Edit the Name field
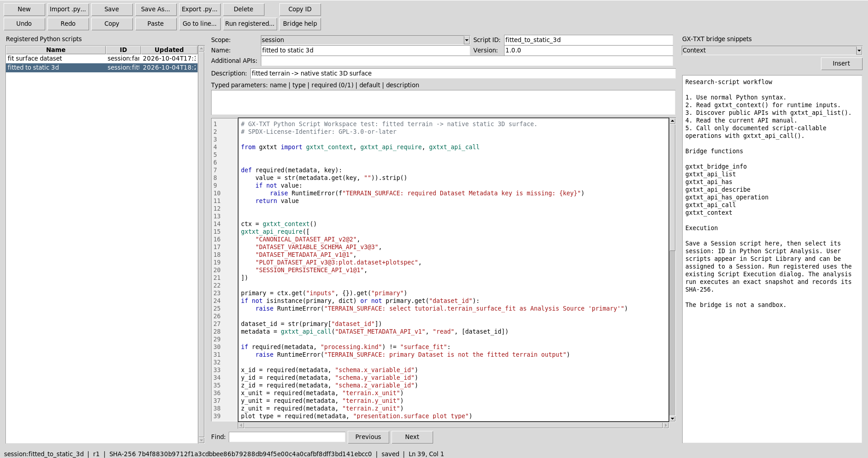 click(365, 51)
